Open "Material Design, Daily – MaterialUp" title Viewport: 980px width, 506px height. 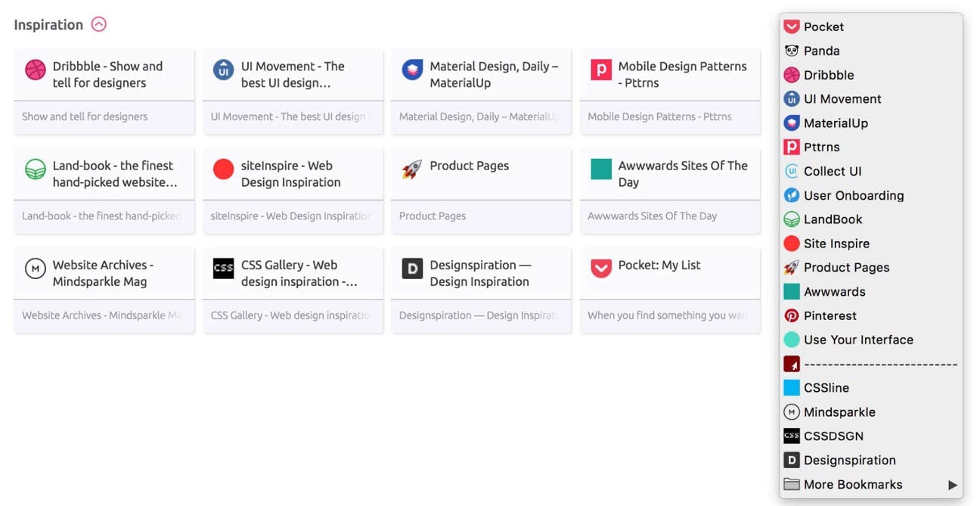(x=494, y=75)
